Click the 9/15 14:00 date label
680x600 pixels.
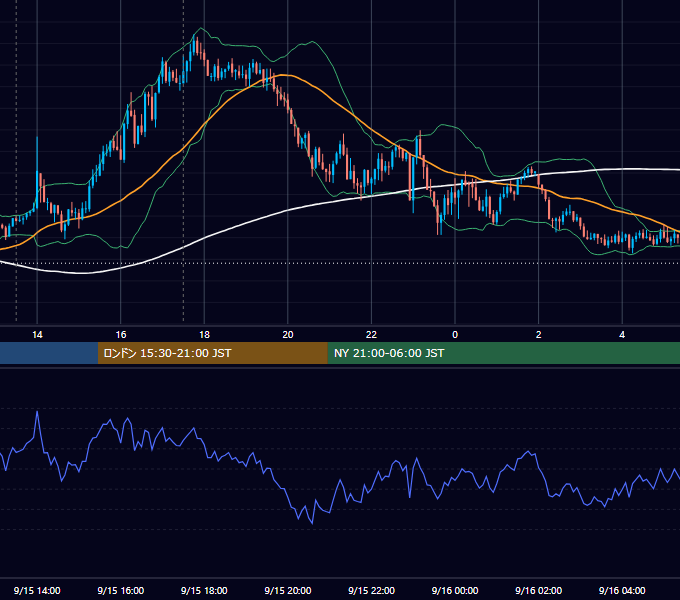point(37,590)
